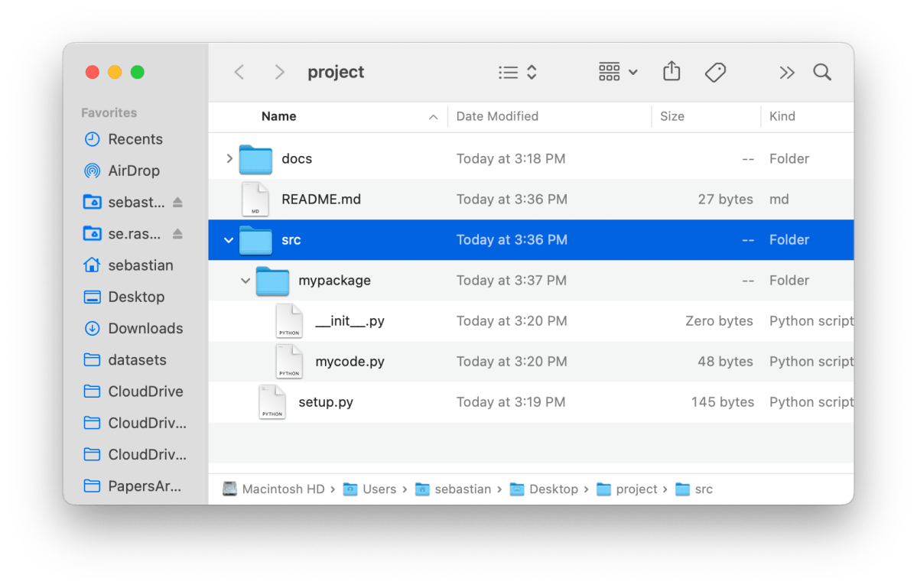Viewport: 917px width, 588px height.
Task: Open AirDrop from the Favorites sidebar
Action: point(135,171)
